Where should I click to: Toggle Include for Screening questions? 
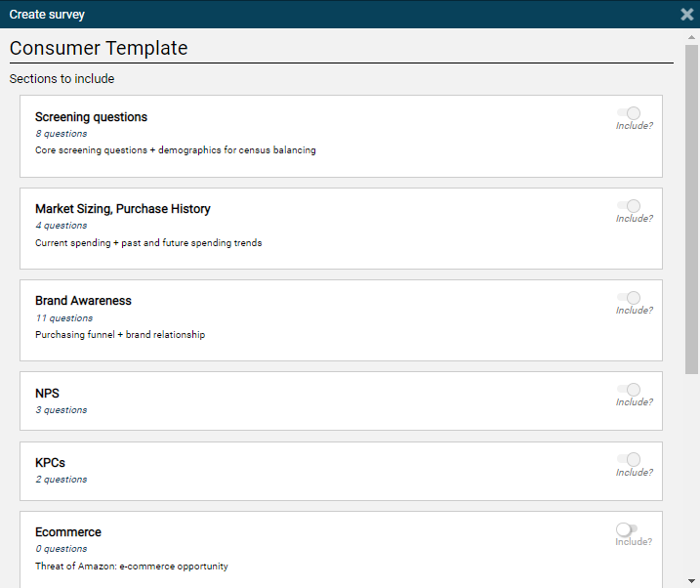[628, 113]
